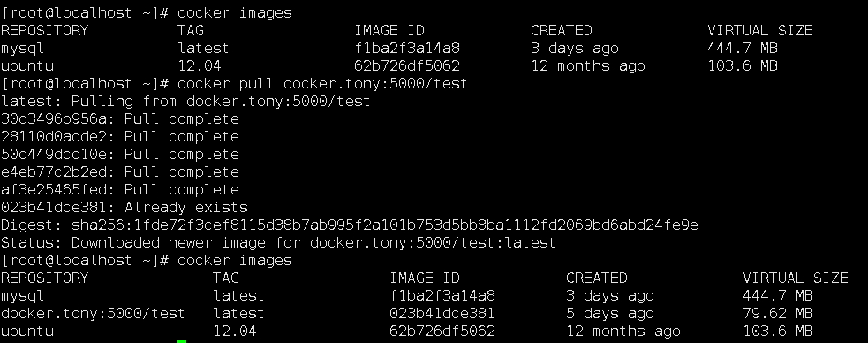Click docker.tony:5000/test repository name in table

93,314
